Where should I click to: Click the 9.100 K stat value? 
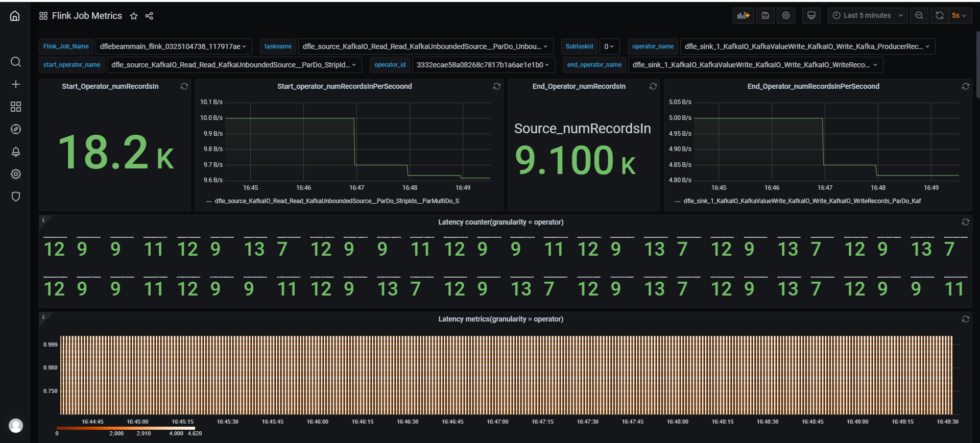tap(576, 160)
